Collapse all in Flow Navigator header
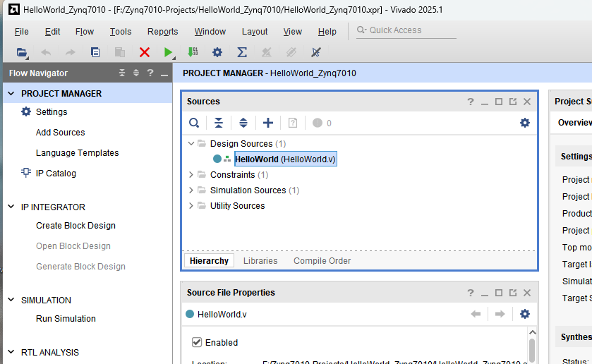 [121, 73]
